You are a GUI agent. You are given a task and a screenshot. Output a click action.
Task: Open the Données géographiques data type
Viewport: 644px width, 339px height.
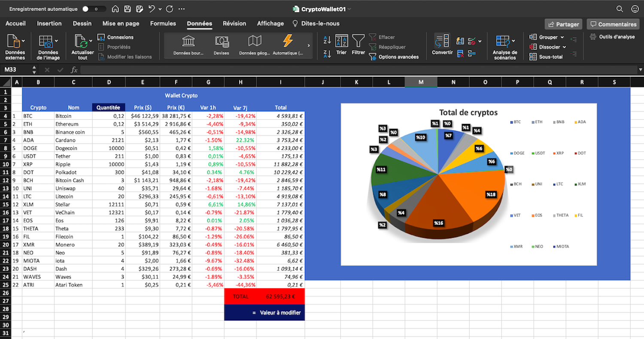pyautogui.click(x=254, y=44)
